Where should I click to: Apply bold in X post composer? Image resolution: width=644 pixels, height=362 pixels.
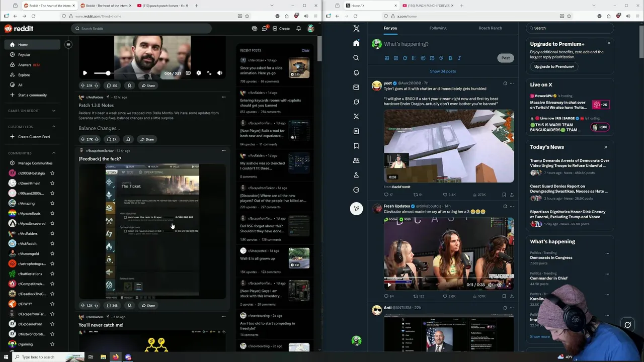click(x=450, y=58)
